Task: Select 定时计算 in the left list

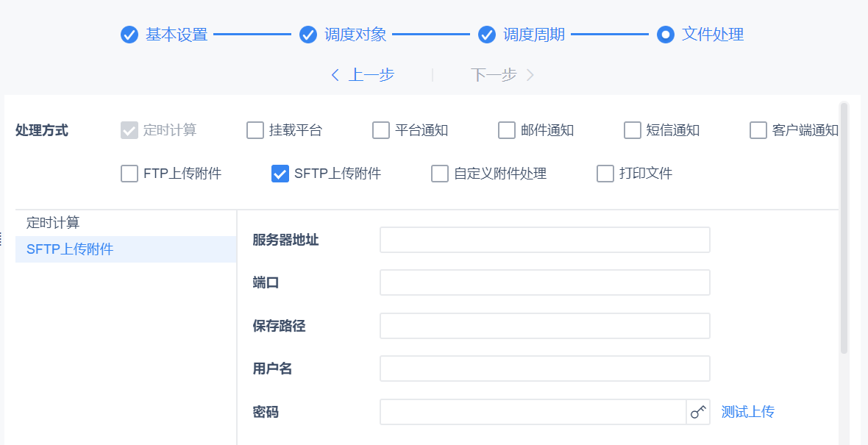Action: coord(53,222)
